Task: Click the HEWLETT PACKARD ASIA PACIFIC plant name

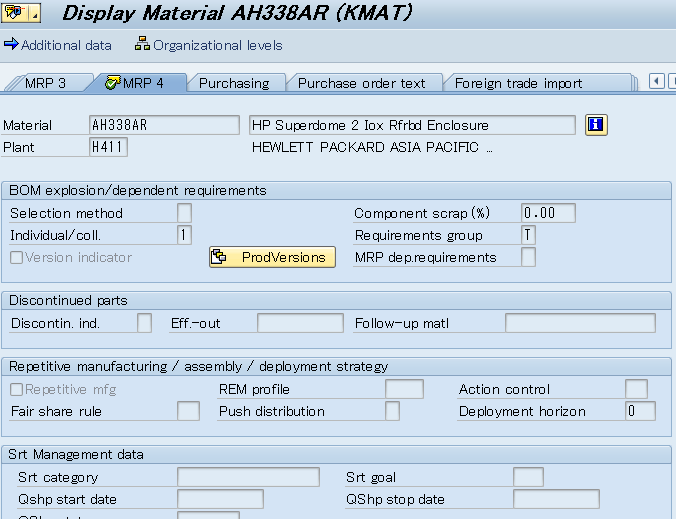Action: click(372, 147)
